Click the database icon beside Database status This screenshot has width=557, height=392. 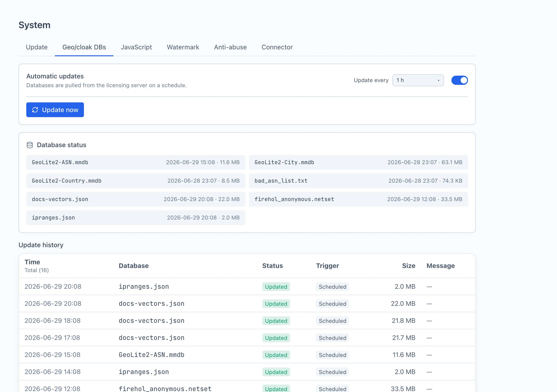pos(30,145)
